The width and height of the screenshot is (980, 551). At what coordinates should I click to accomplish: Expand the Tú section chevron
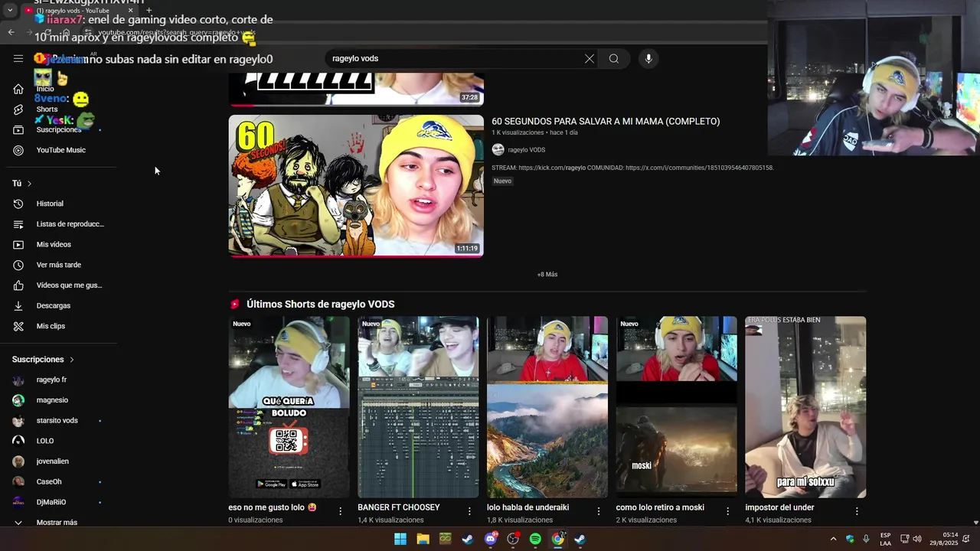29,184
